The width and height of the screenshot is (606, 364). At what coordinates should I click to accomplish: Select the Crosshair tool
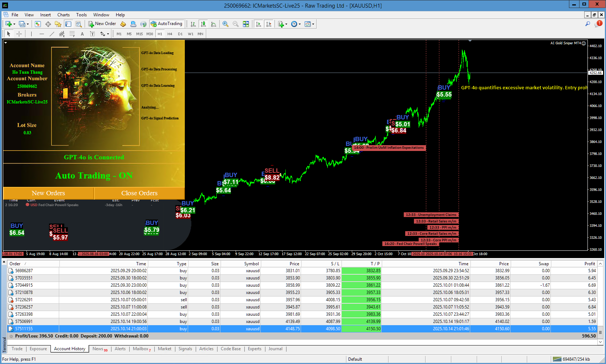(x=19, y=34)
